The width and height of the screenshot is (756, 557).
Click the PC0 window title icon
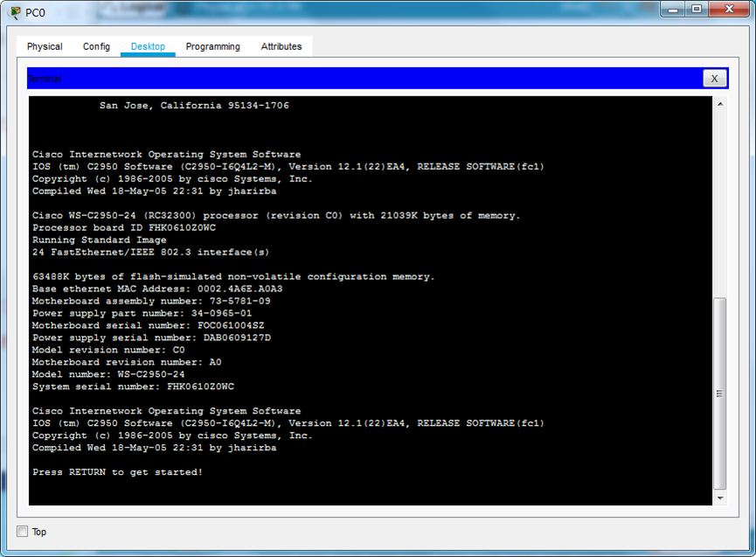click(x=16, y=12)
